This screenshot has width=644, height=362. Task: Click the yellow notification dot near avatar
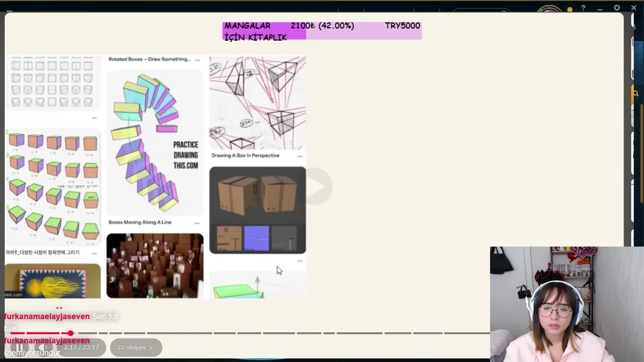[570, 9]
